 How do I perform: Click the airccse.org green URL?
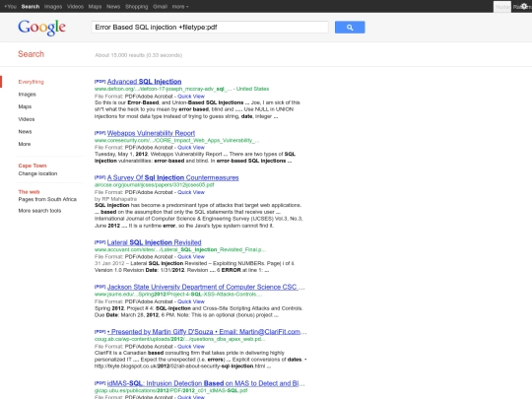155,185
